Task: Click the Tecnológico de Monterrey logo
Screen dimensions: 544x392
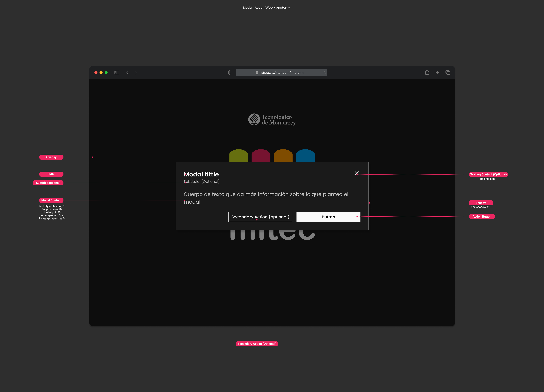Action: [272, 119]
